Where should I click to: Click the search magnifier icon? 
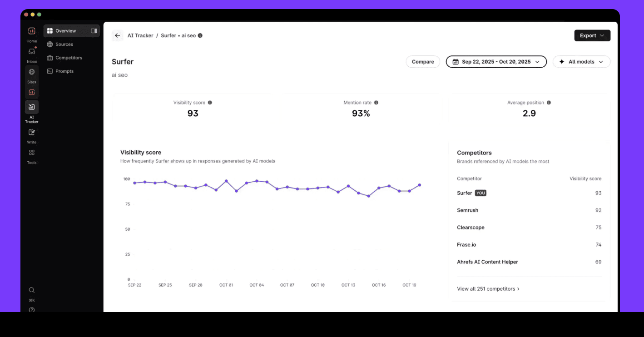[x=32, y=290]
